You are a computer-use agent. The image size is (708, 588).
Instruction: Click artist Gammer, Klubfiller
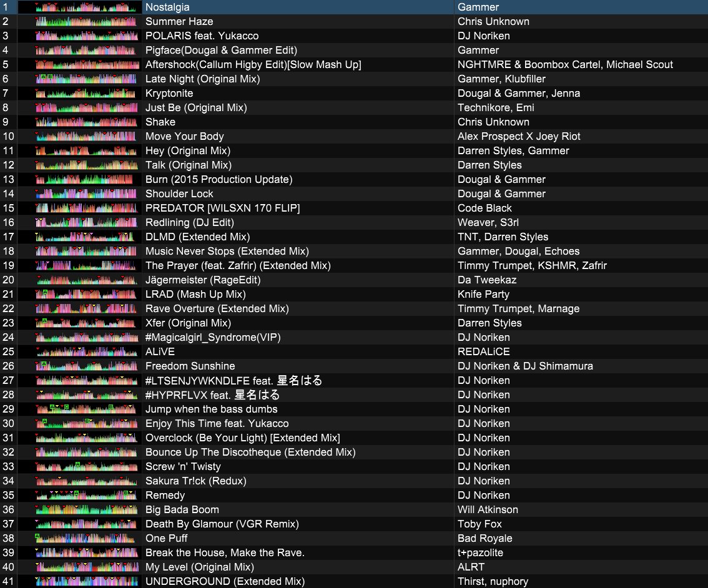click(x=501, y=79)
